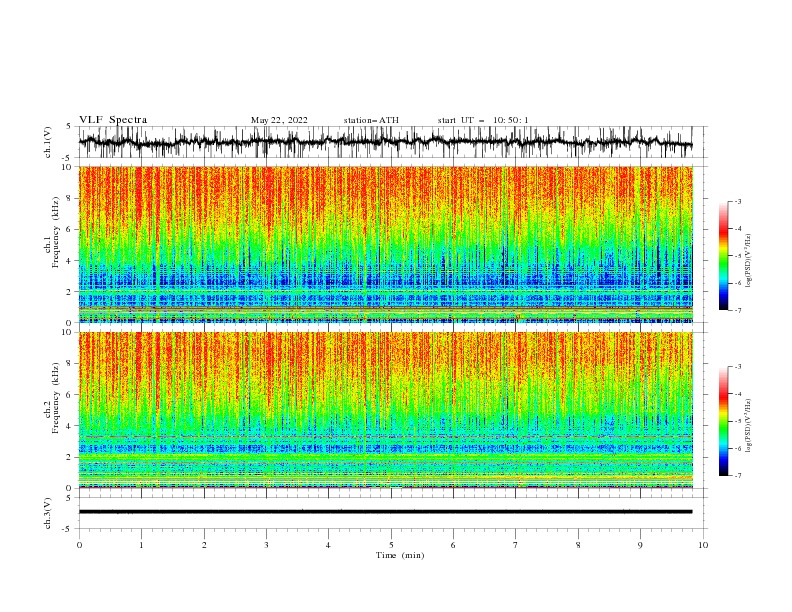Click the ch.1 colorbar "log(PSD)(V²/Hz)" label
The image size is (792, 612).
pos(749,261)
